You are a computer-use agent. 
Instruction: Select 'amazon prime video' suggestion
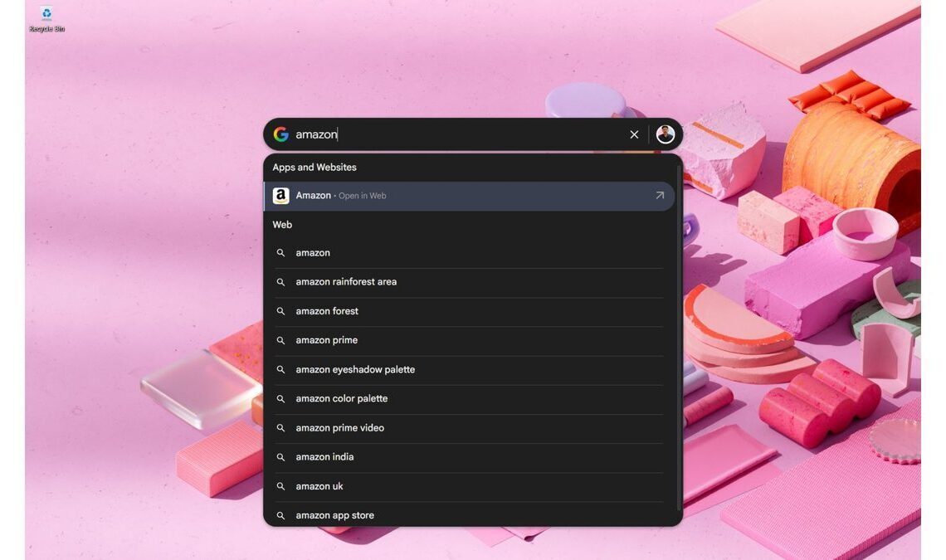click(470, 428)
